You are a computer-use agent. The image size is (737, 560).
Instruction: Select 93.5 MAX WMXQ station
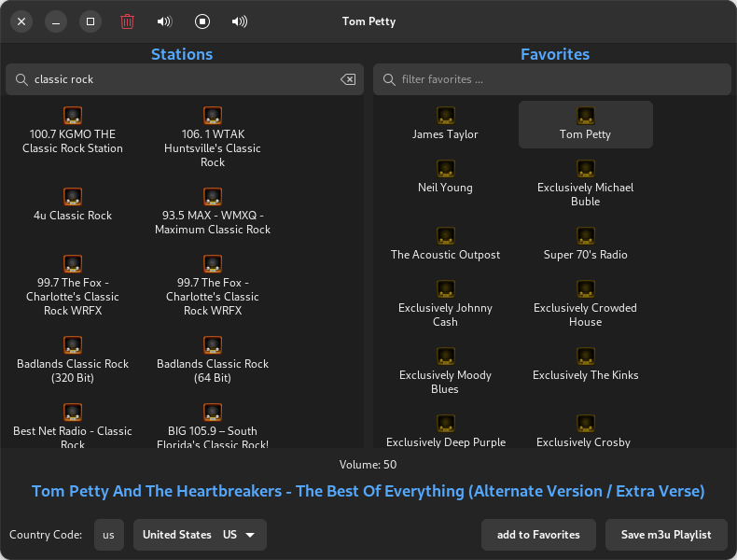pos(213,212)
